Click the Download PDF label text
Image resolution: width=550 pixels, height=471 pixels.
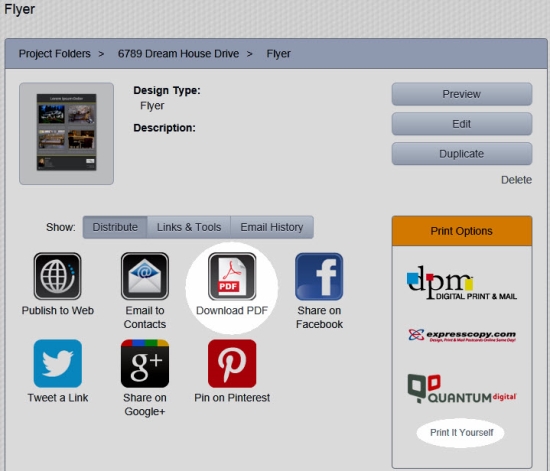coord(232,310)
